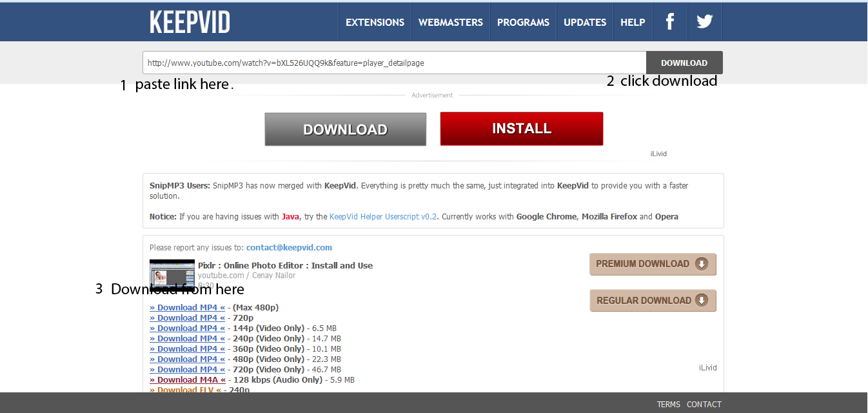Click the red INSTALL advertisement button

522,128
